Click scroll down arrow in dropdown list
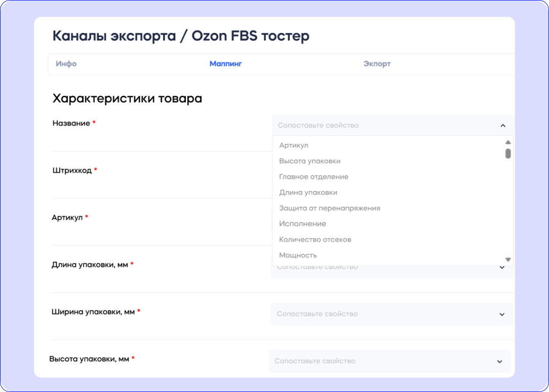549x392 pixels. point(508,260)
